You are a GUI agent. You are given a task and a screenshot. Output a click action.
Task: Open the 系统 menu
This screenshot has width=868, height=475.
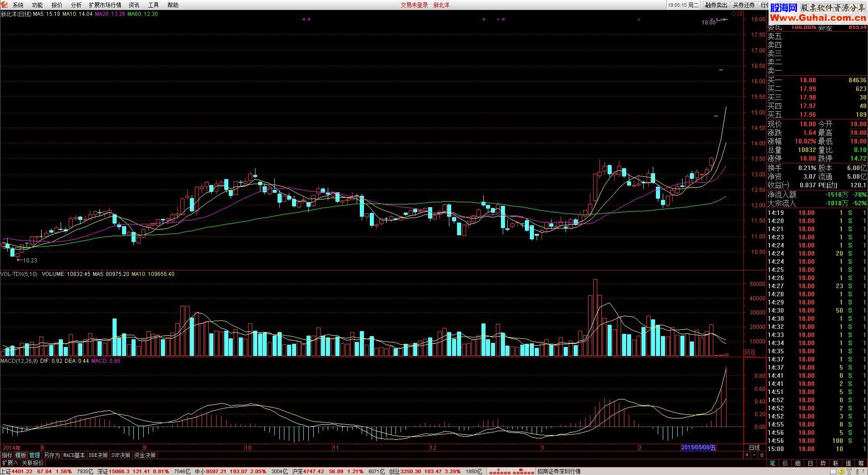pos(18,5)
